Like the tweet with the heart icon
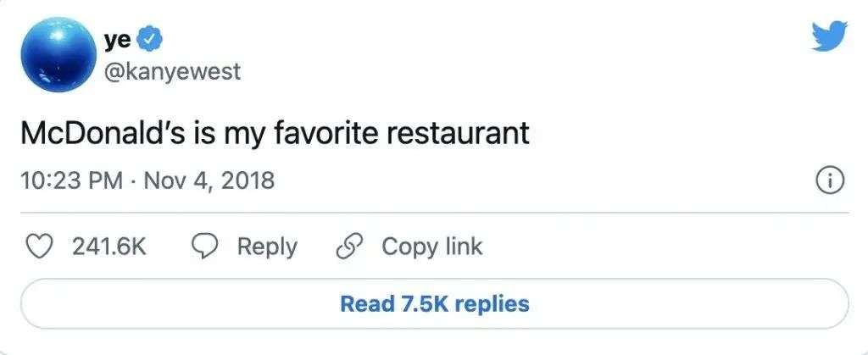Image resolution: width=868 pixels, height=355 pixels. coord(38,247)
